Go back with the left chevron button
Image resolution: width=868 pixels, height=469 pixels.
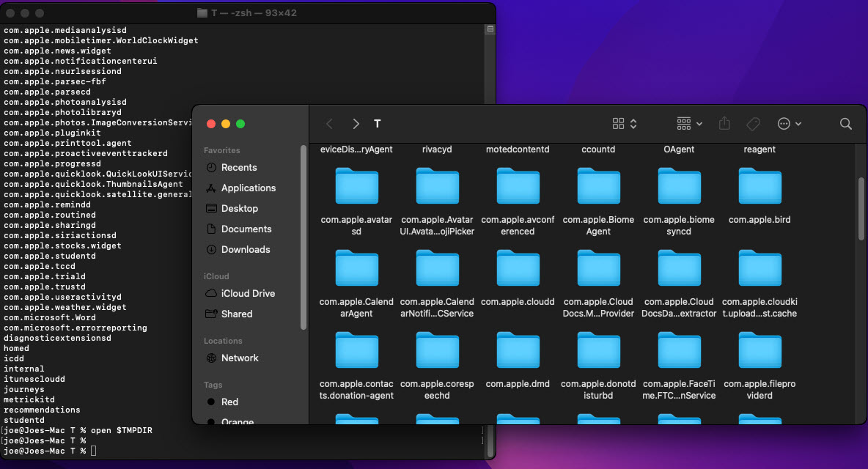[329, 124]
